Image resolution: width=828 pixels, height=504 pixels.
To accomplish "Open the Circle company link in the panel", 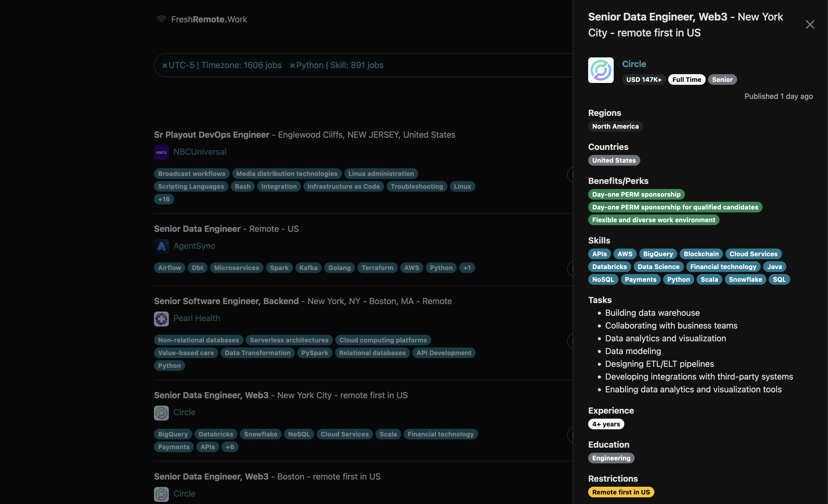I will coord(634,64).
